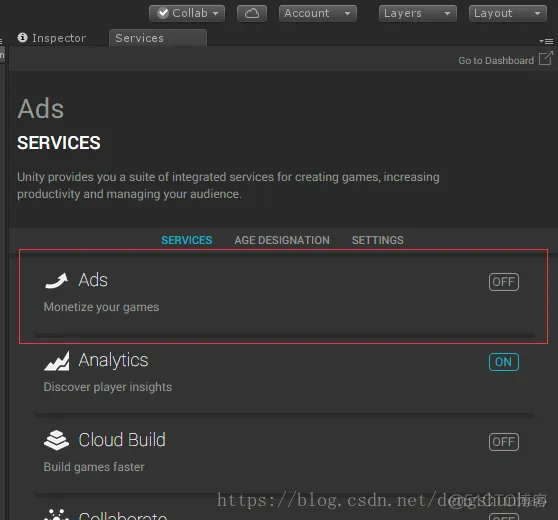Click Go to Dashboard link
The height and width of the screenshot is (520, 558).
[496, 61]
